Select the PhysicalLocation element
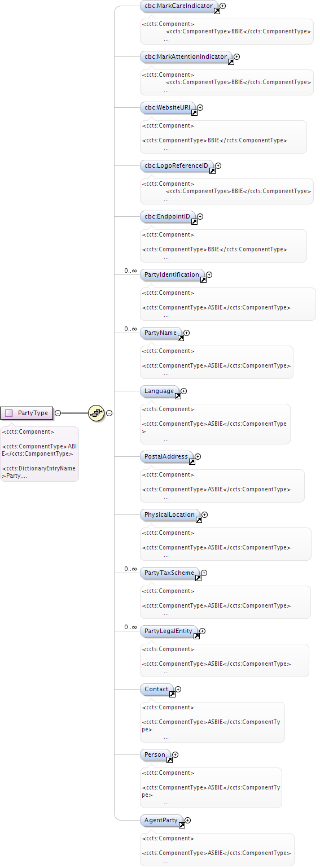 pyautogui.click(x=170, y=515)
